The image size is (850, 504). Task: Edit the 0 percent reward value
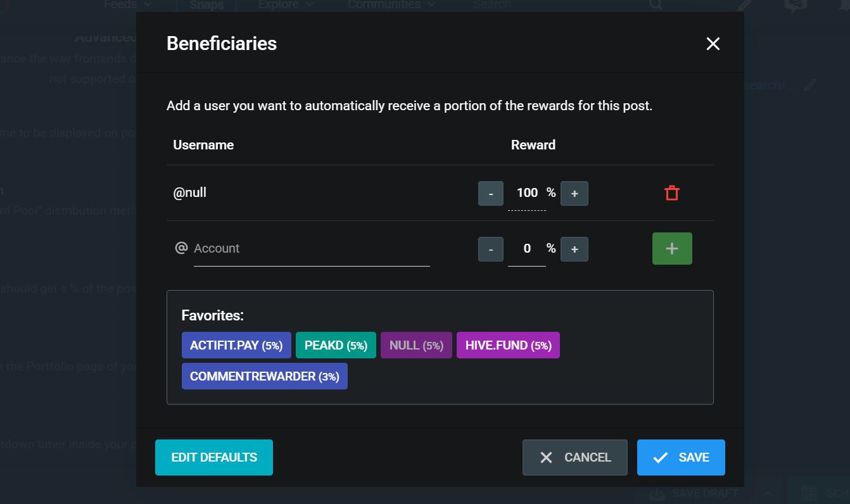point(526,249)
